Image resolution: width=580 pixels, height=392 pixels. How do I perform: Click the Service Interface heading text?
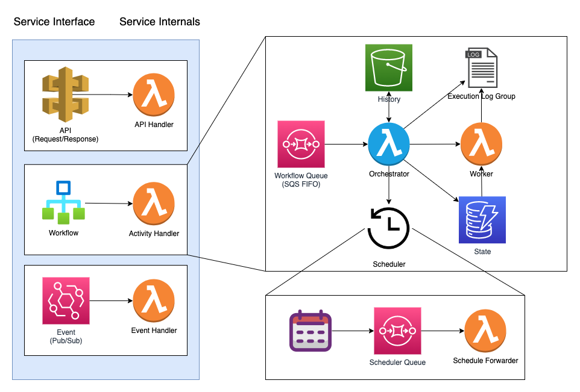pyautogui.click(x=54, y=22)
